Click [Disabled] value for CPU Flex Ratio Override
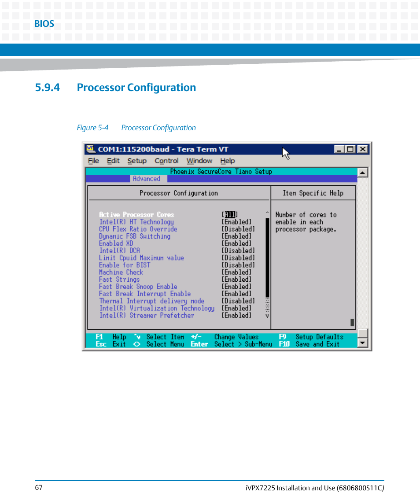The width and height of the screenshot is (420, 504). pos(238,229)
